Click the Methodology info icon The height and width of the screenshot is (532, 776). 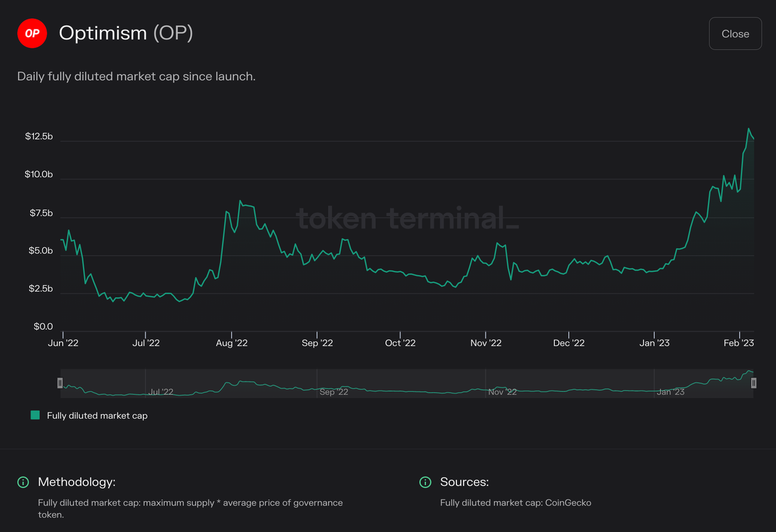pyautogui.click(x=23, y=482)
